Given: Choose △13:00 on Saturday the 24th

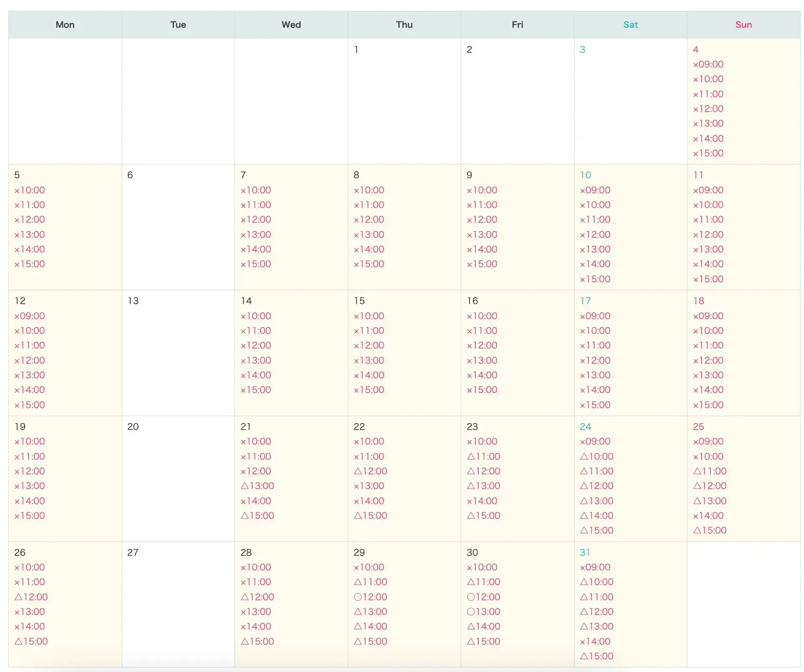Looking at the screenshot, I should click(x=596, y=500).
